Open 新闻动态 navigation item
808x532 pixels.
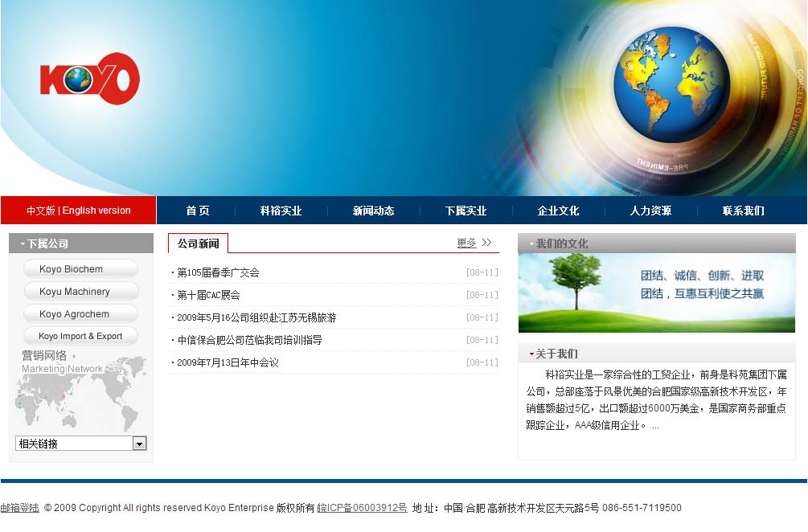coord(373,211)
